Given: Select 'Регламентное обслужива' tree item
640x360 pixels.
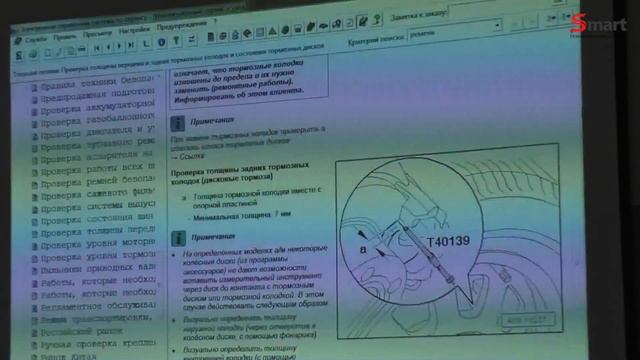Looking at the screenshot, I should 93,307.
